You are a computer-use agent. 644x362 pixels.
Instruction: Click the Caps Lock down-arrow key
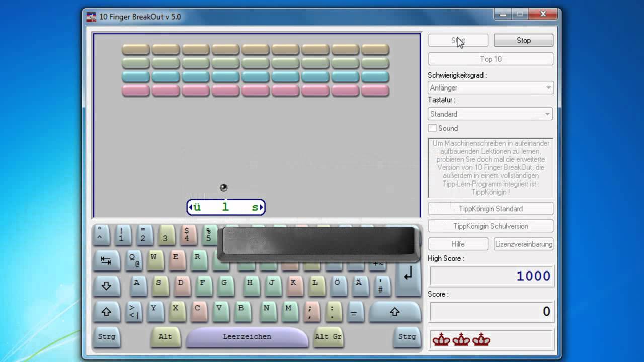(106, 286)
